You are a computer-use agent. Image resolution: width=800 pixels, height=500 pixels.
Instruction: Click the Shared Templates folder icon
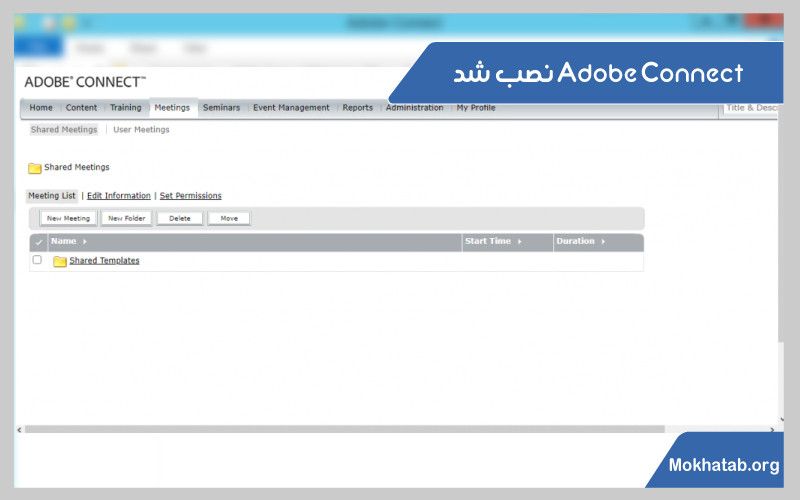pos(59,261)
